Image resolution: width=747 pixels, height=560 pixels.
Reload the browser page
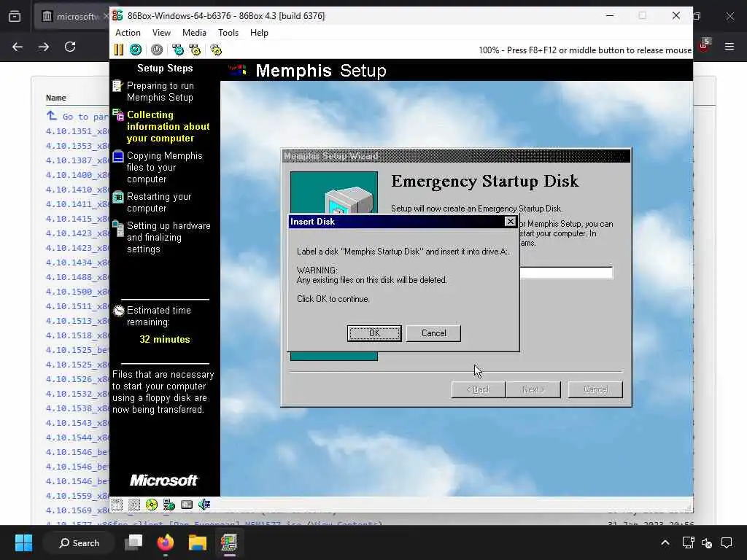(70, 47)
